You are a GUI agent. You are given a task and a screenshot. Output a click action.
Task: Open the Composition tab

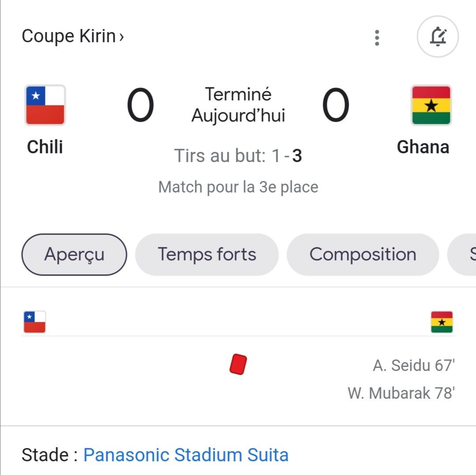pyautogui.click(x=363, y=254)
